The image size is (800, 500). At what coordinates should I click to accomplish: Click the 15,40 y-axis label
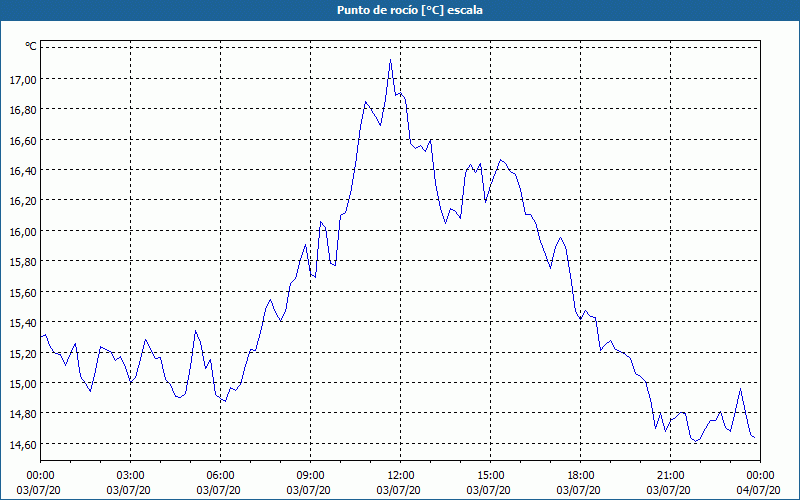pyautogui.click(x=22, y=323)
